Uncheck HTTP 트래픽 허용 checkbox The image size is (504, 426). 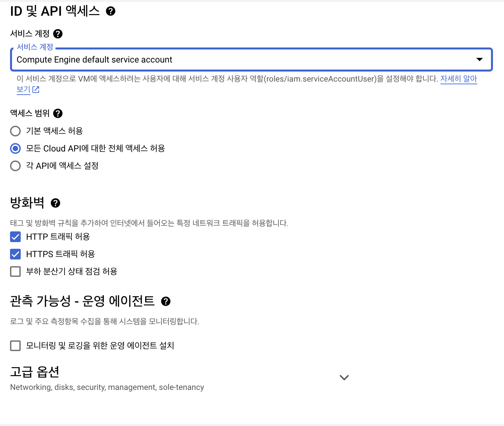tap(15, 237)
